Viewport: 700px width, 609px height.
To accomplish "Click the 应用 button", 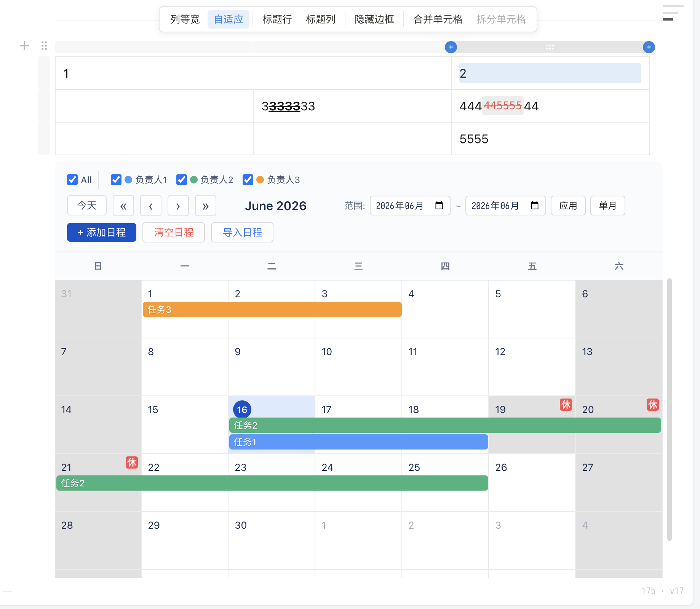I will (x=568, y=206).
